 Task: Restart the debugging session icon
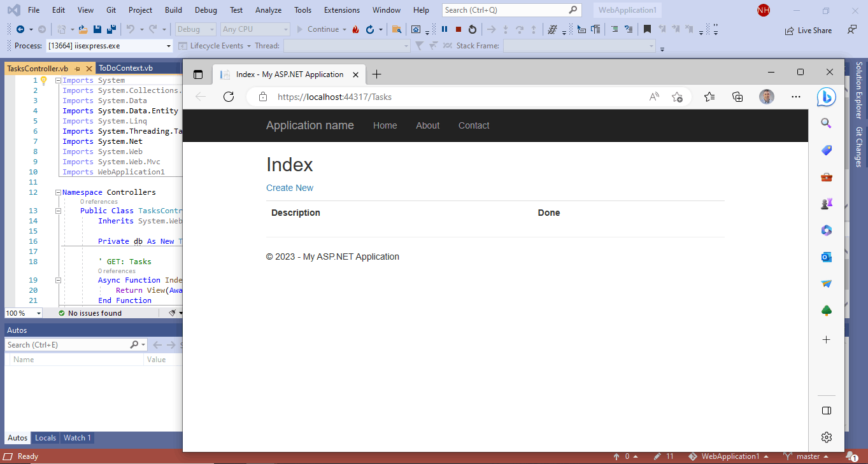click(471, 29)
